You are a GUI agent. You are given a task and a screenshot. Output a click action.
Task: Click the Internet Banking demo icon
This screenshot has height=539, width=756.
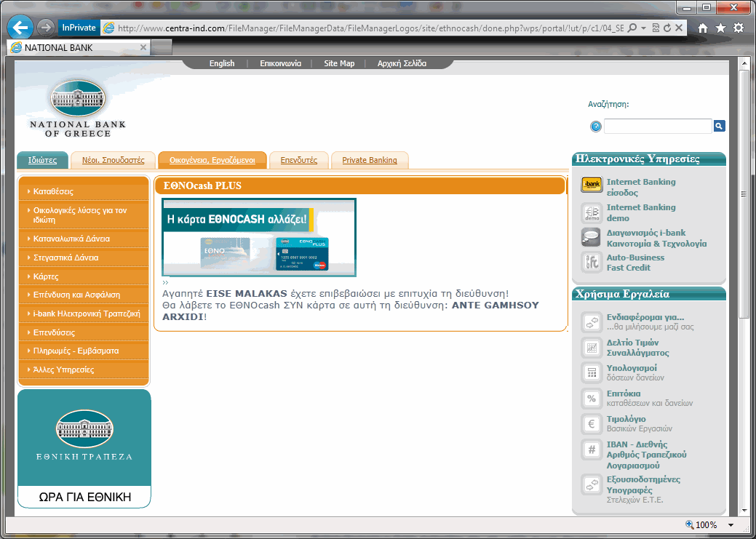coord(592,212)
